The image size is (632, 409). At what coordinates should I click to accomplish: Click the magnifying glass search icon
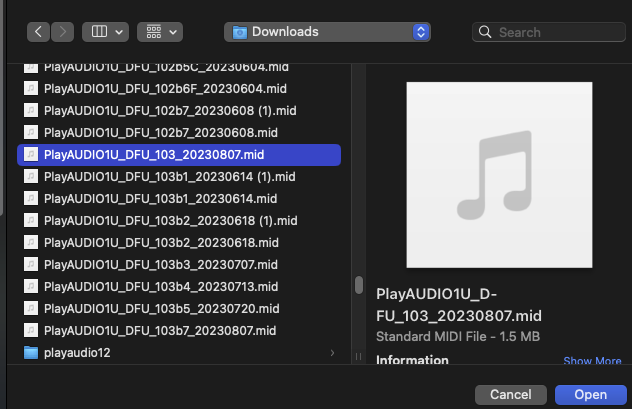485,32
